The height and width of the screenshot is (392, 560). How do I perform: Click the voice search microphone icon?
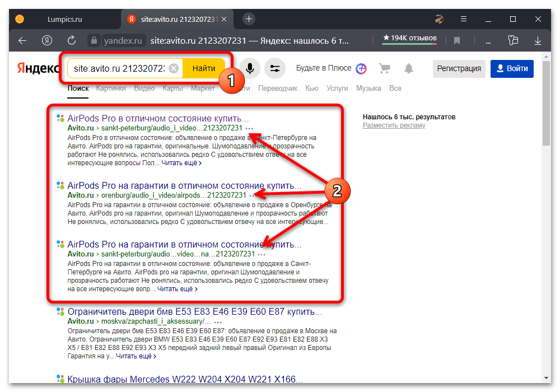(250, 68)
